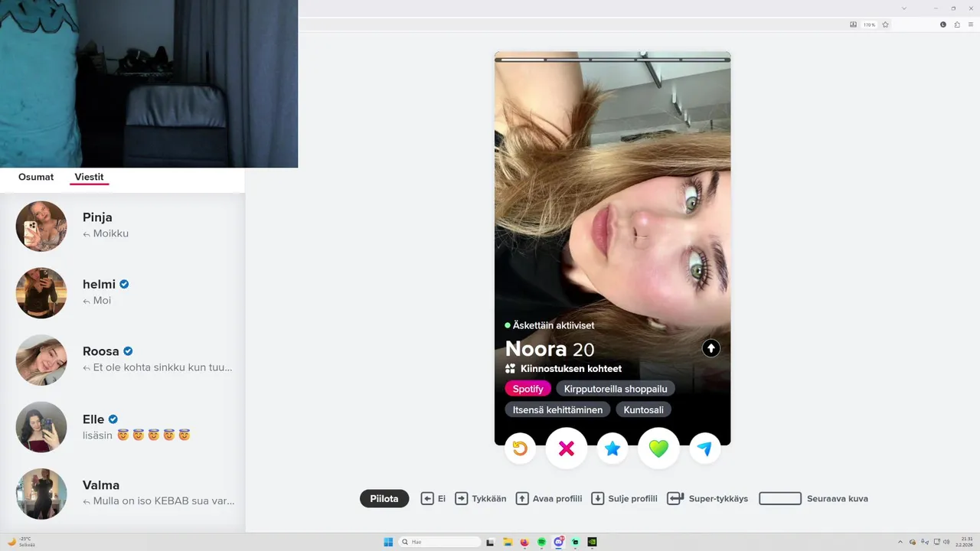
Task: Click the right arrow key icon for Tykkään
Action: click(461, 498)
